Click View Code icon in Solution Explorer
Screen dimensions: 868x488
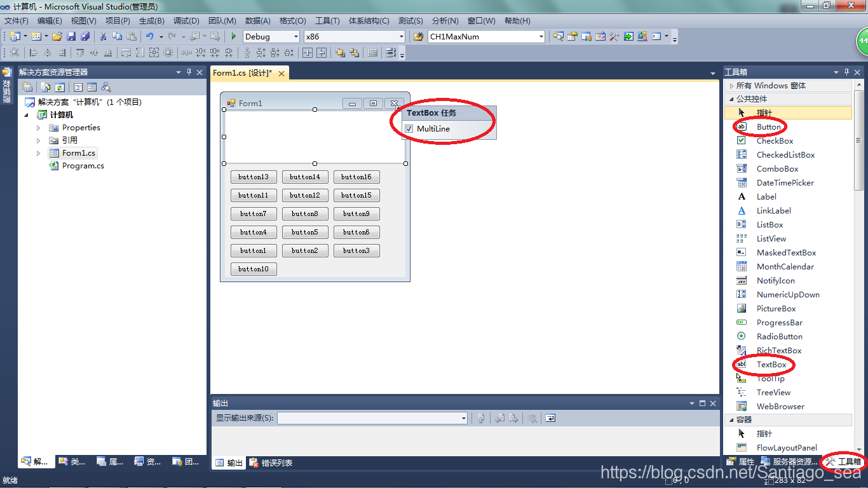[78, 88]
